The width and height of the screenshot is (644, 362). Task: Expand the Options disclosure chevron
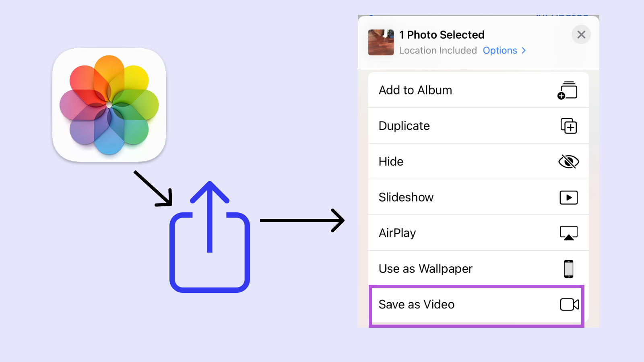click(x=524, y=50)
